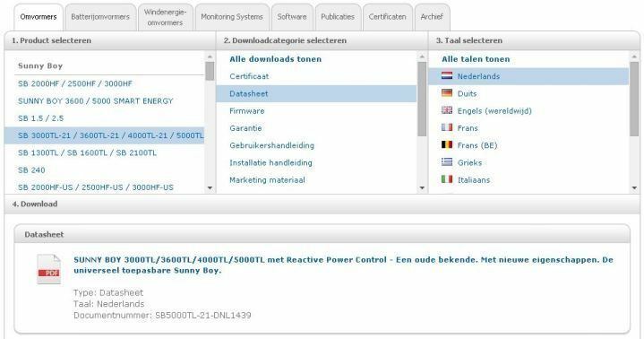Click Documentnummer SB5000TL-21-DNL1439 text
Image resolution: width=644 pixels, height=339 pixels.
[x=162, y=316]
